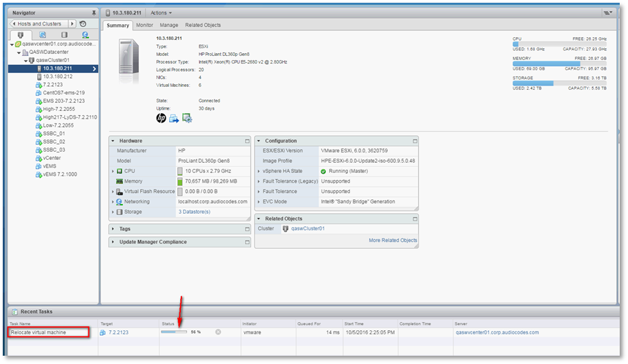The height and width of the screenshot is (364, 628).
Task: Open the VMs and Templates navigator tab
Action: click(x=43, y=34)
